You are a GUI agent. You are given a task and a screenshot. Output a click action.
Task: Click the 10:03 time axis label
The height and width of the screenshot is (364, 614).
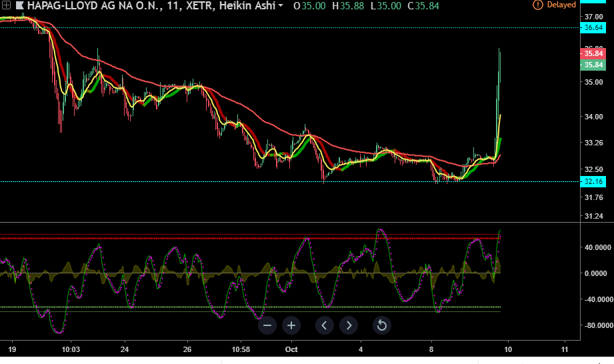(71, 349)
